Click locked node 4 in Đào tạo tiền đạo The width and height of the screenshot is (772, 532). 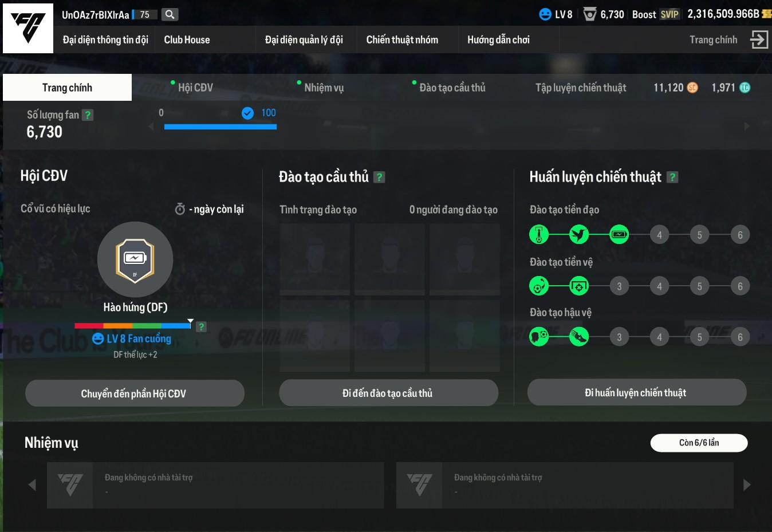coord(659,235)
